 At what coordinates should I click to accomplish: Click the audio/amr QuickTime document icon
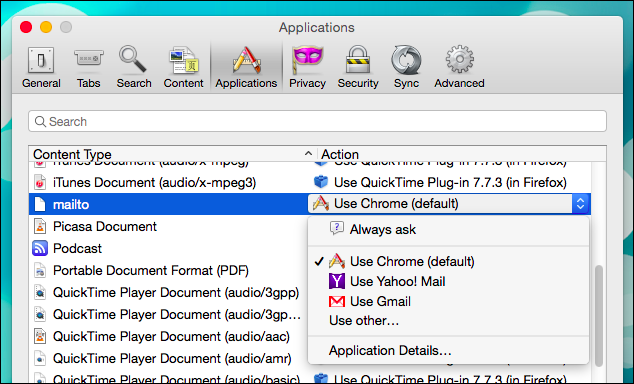pos(40,358)
